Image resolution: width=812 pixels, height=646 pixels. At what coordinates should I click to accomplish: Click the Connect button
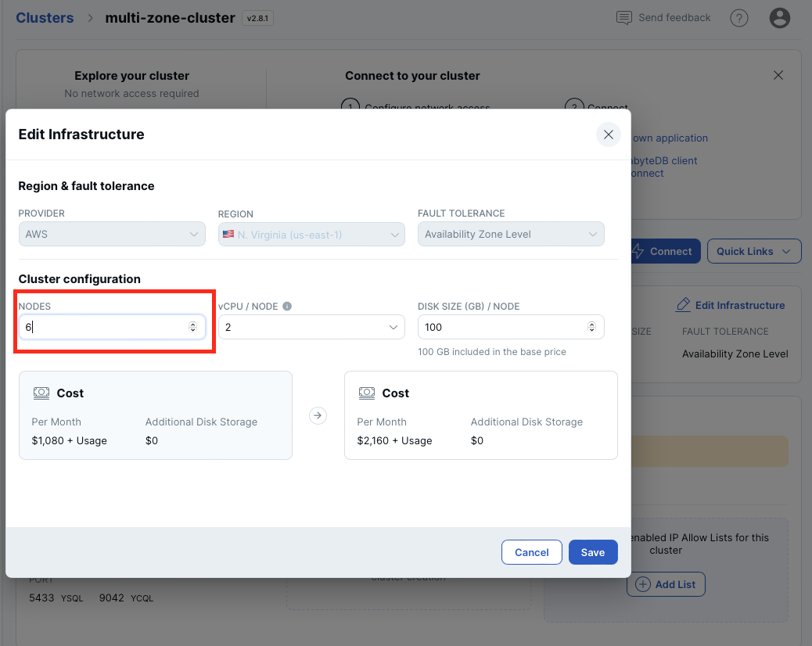(664, 251)
